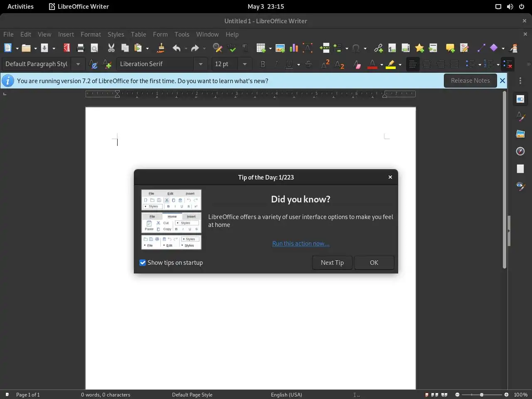Screen dimensions: 532x399
Task: Insert a text box
Action: tap(308, 48)
